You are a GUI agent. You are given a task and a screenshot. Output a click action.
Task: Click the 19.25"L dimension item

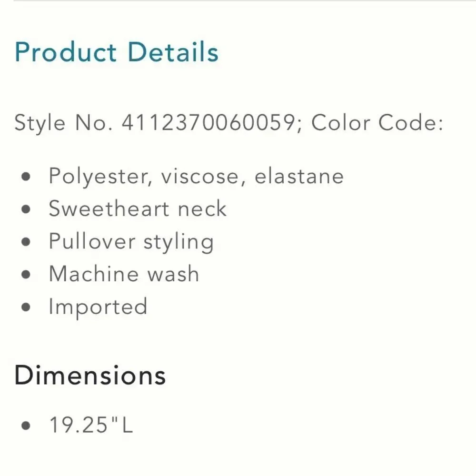(x=91, y=425)
